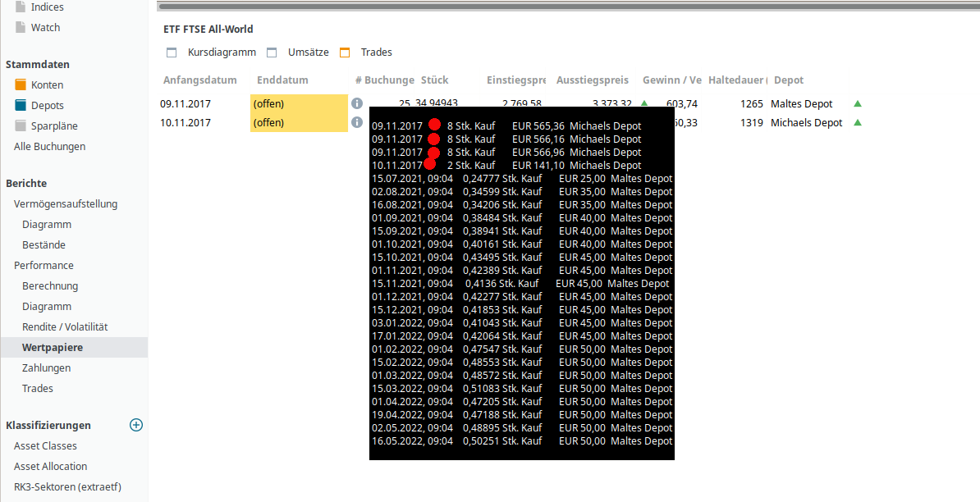This screenshot has width=980, height=502.
Task: Open Sparpläne in sidebar
Action: (x=54, y=126)
